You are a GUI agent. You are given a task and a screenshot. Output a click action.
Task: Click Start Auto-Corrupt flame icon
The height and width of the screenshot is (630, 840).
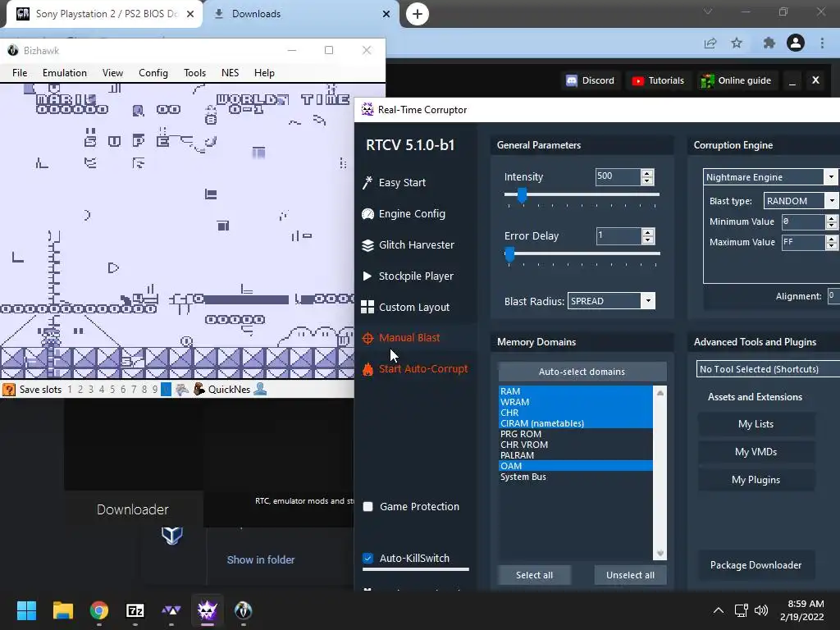coord(367,369)
